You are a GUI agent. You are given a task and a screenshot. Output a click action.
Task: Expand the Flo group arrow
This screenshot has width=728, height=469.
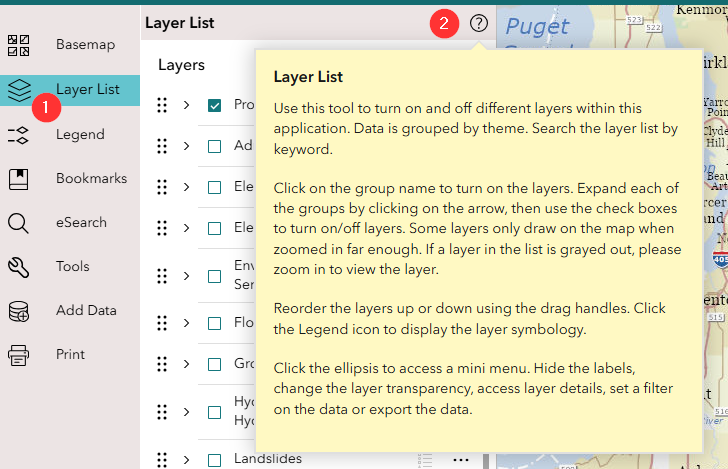tap(187, 323)
